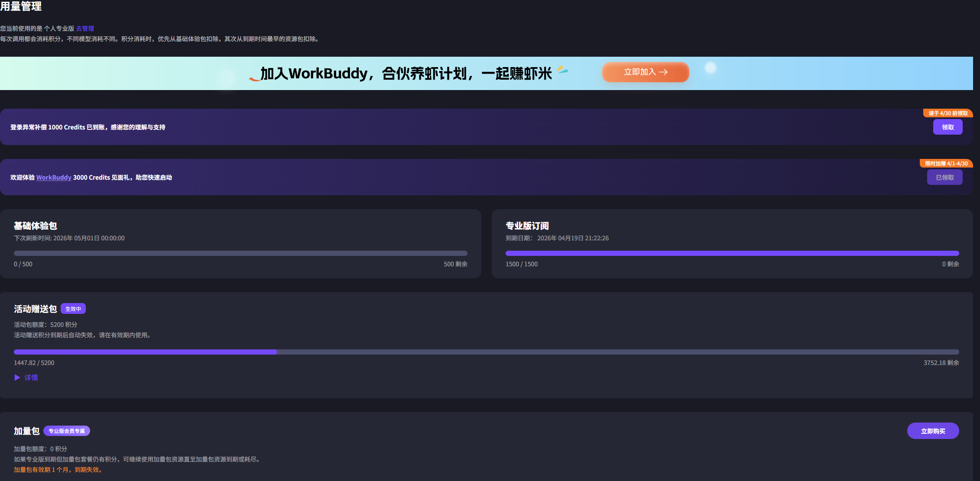The width and height of the screenshot is (980, 481).
Task: Click the orange 加量包有效期 1 个月 warning
Action: [59, 470]
